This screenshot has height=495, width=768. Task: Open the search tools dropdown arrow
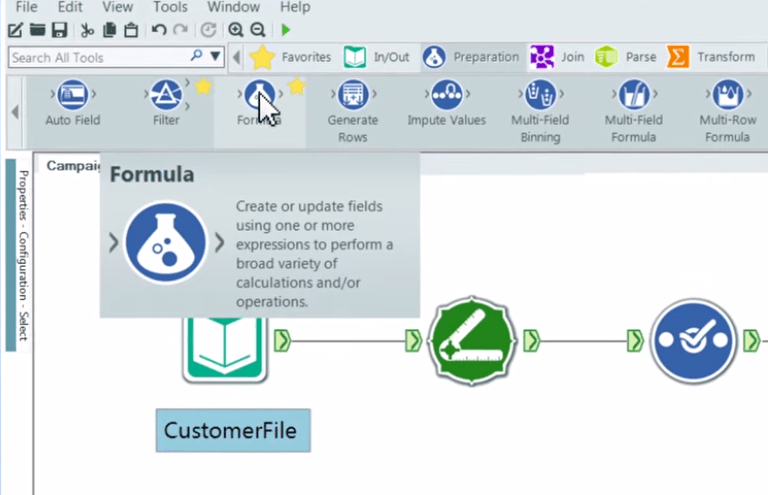coord(215,57)
